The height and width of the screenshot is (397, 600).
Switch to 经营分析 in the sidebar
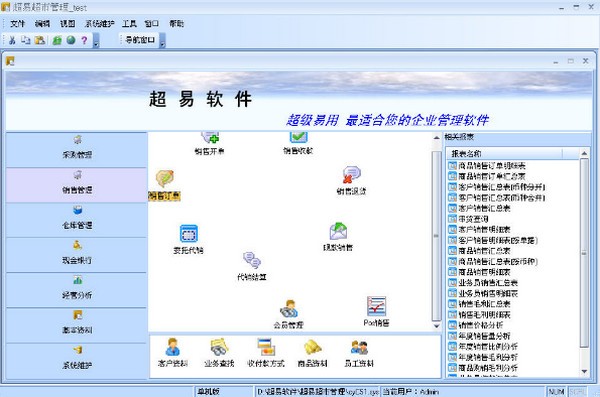(77, 290)
